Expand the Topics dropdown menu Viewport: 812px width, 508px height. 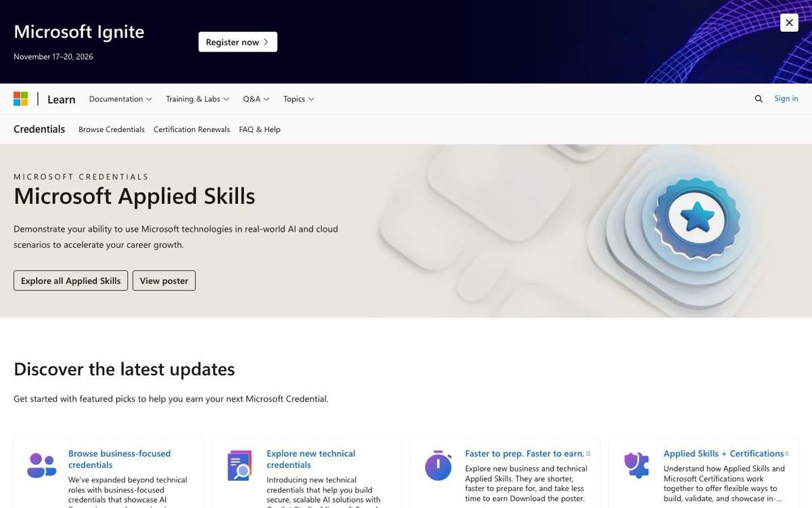click(x=298, y=99)
